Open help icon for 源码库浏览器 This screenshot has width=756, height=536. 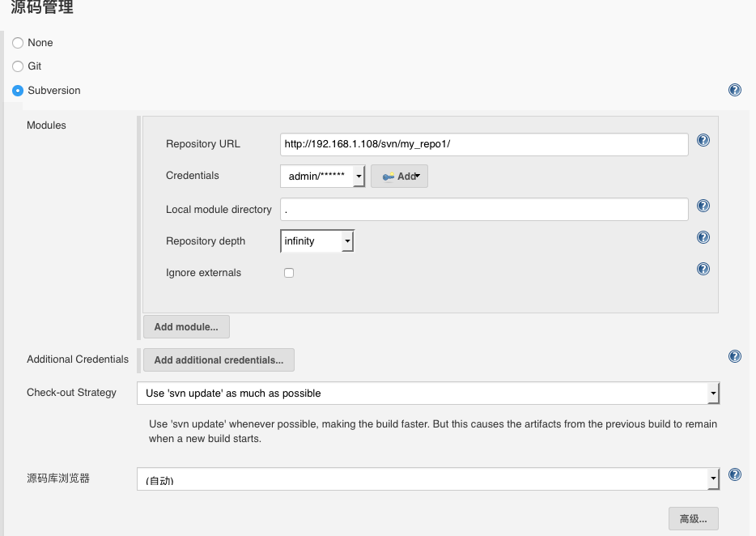click(x=734, y=474)
